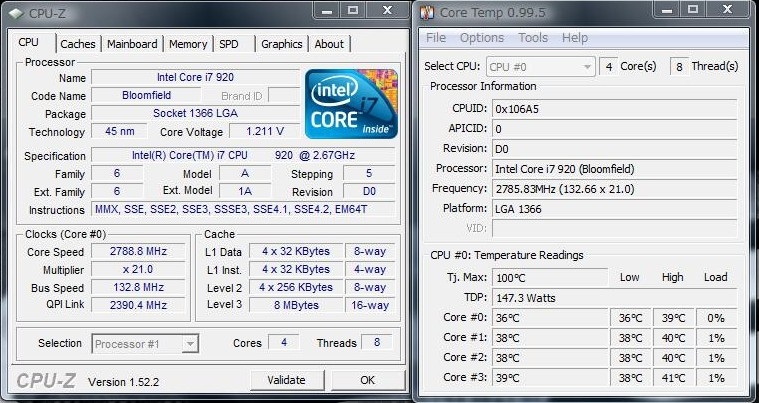759x403 pixels.
Task: Click the TDP value '147.3 Watts'
Action: 615,298
